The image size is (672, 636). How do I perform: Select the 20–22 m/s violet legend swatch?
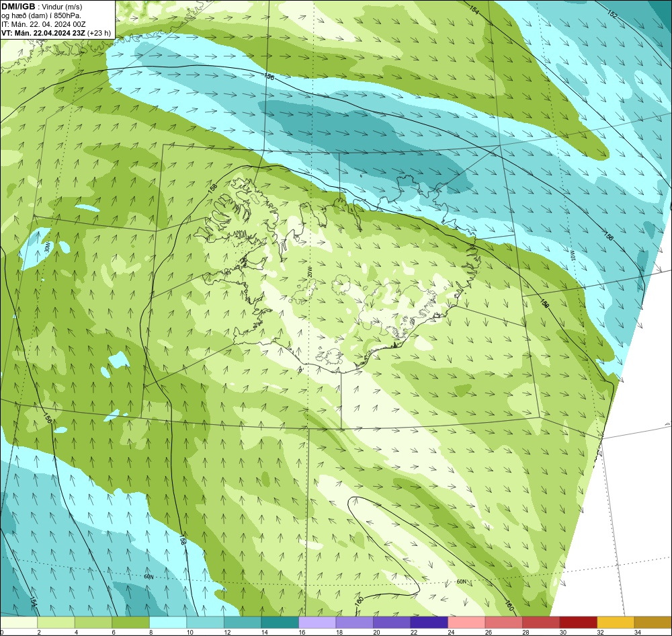(x=392, y=623)
